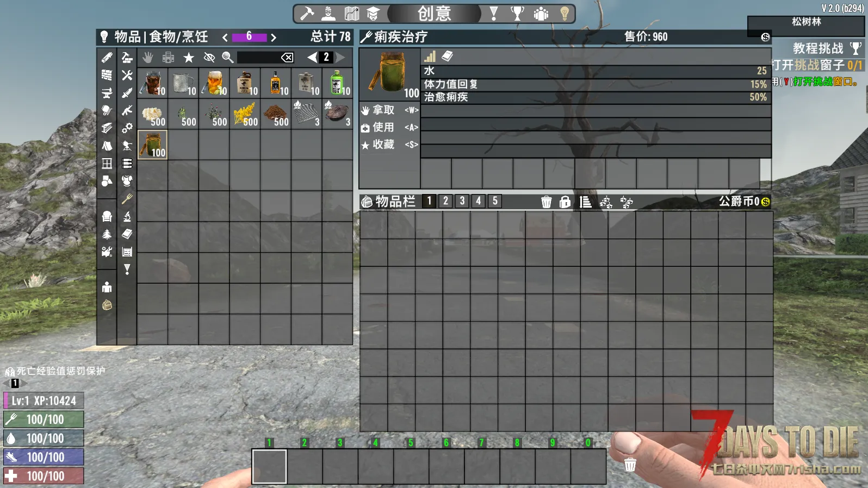Open the skills graduation-cap icon
This screenshot has width=868, height=488.
click(x=373, y=14)
